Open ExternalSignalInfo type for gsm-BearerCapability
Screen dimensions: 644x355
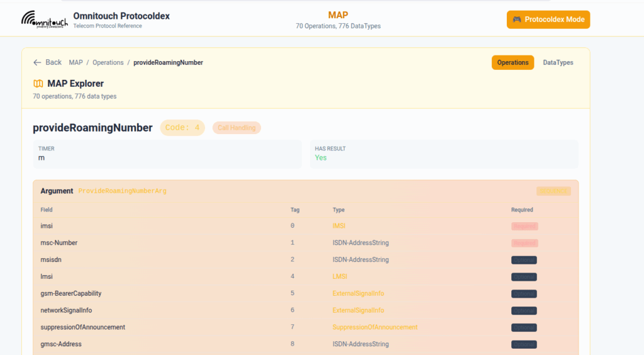click(358, 293)
